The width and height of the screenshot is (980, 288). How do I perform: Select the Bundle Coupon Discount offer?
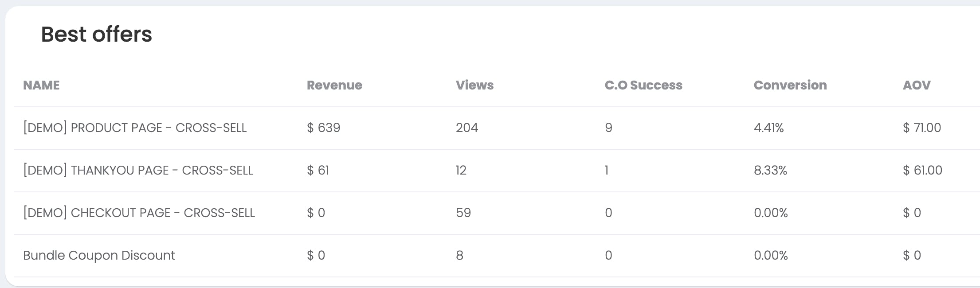(x=99, y=255)
